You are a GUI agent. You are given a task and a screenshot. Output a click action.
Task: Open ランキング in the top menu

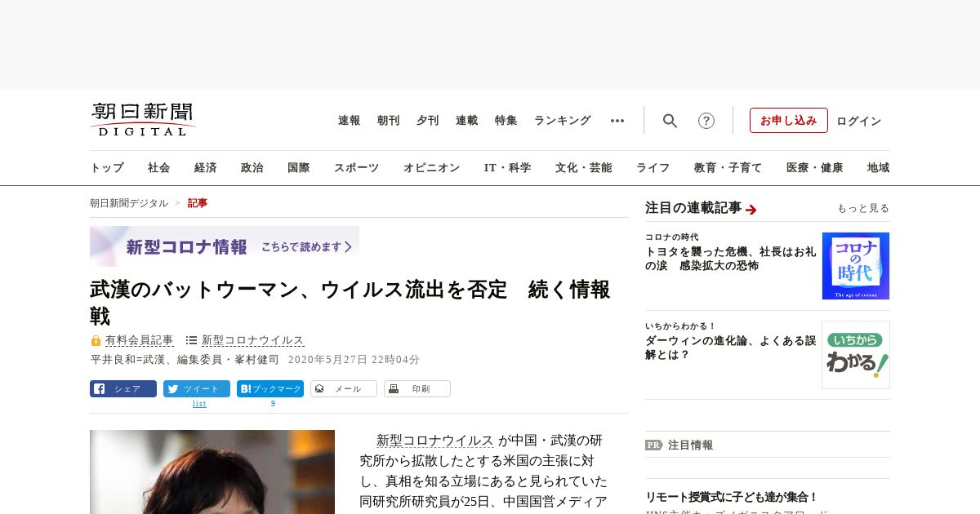563,121
